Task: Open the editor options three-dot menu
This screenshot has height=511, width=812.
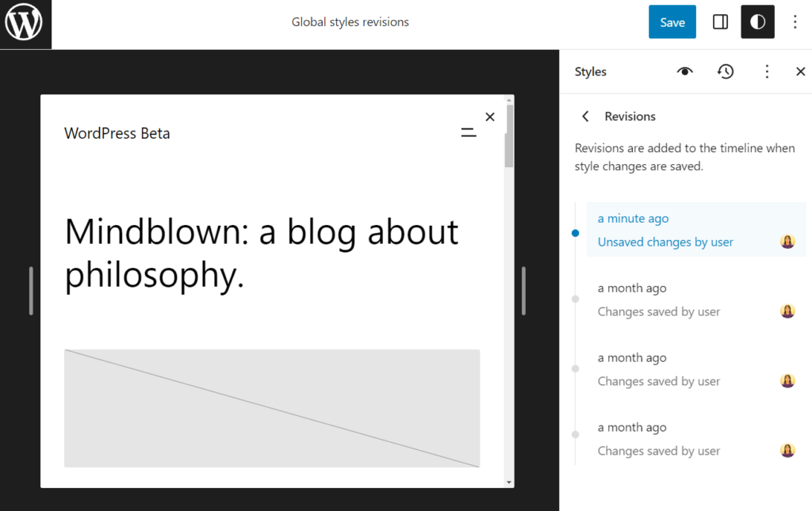Action: 795,21
